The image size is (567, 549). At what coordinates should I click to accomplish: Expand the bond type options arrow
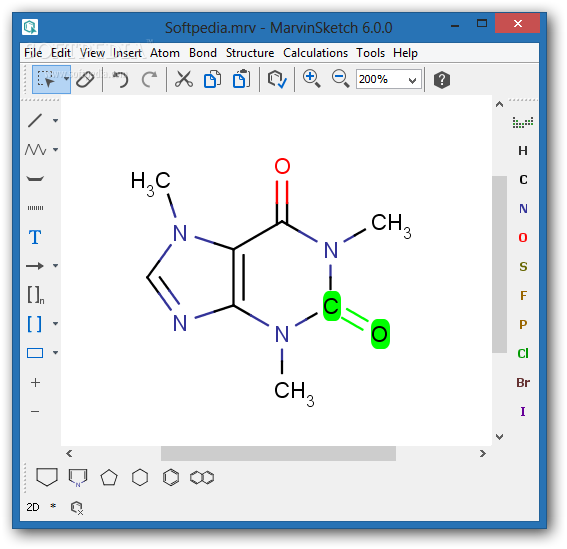[55, 120]
